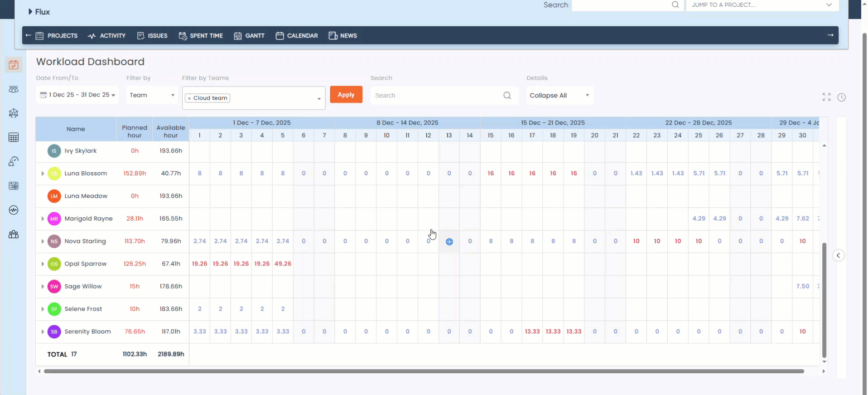Open the people group bottom sidebar icon

click(14, 234)
